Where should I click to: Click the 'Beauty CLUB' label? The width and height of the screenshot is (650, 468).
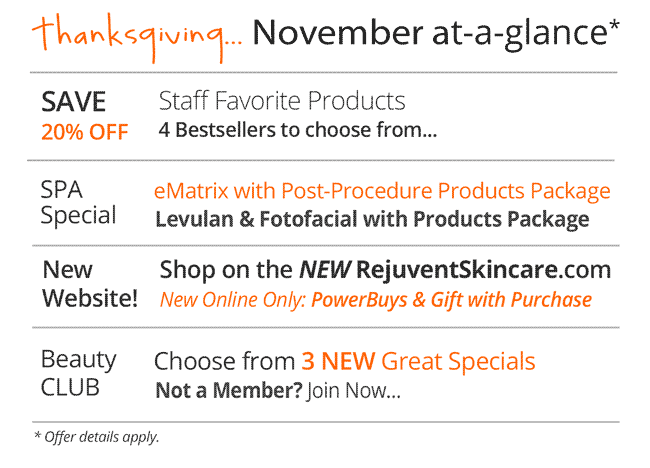tap(78, 373)
